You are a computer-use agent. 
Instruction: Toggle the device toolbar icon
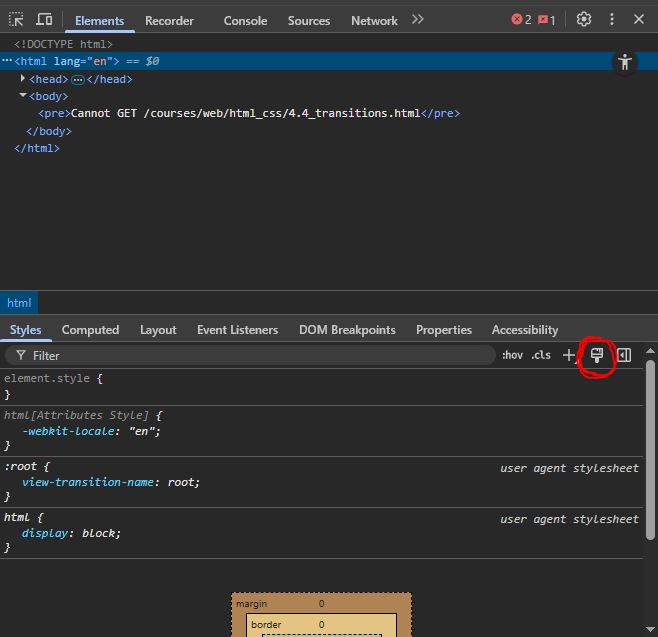tap(44, 19)
